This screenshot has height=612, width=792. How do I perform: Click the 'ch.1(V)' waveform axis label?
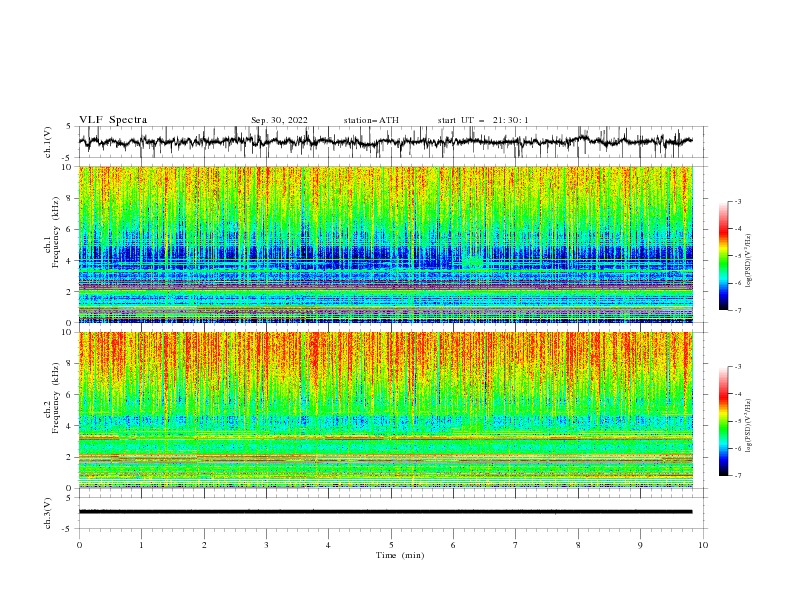point(48,142)
